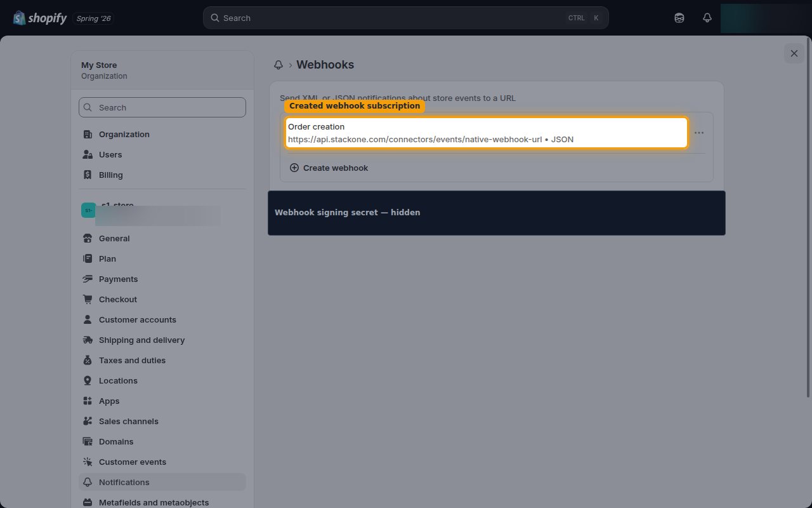Select Notifications in sidebar
The width and height of the screenshot is (812, 508).
pos(162,482)
